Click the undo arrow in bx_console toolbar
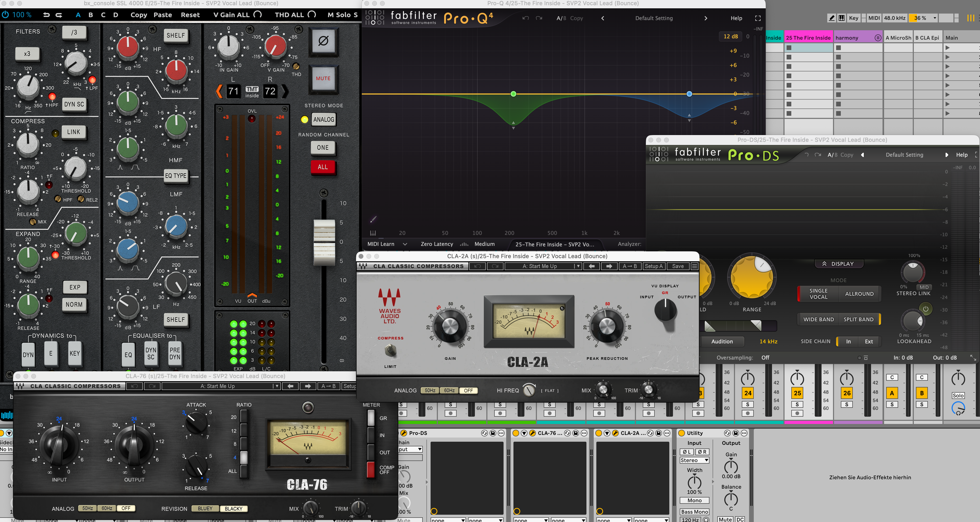Image resolution: width=980 pixels, height=522 pixels. pyautogui.click(x=46, y=15)
